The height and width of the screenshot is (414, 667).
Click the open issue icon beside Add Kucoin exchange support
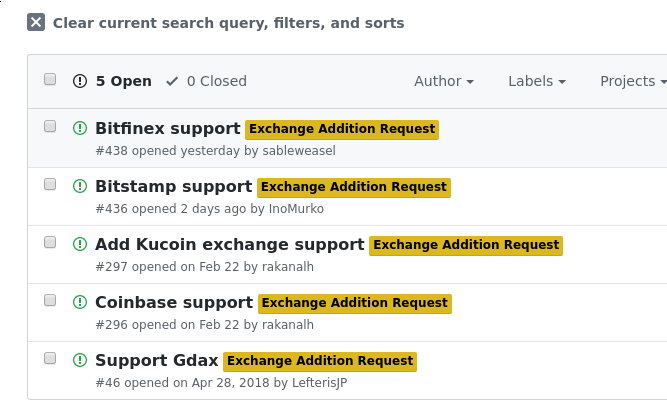(x=80, y=244)
